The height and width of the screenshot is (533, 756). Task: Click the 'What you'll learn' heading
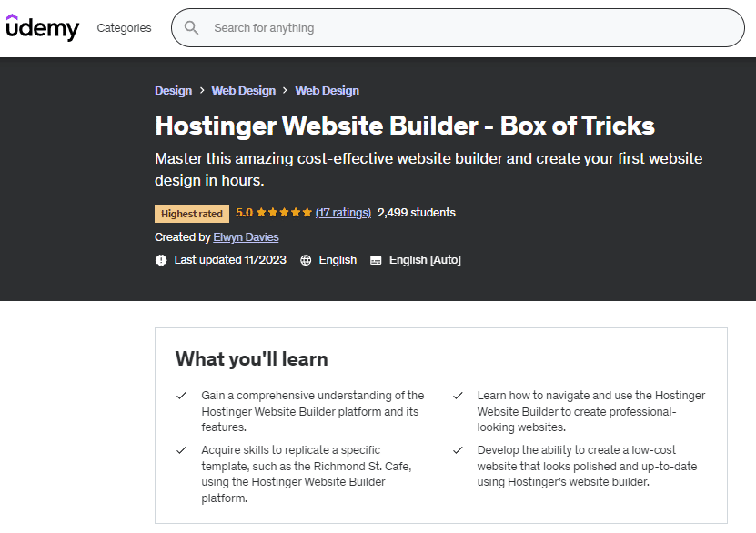(x=252, y=359)
